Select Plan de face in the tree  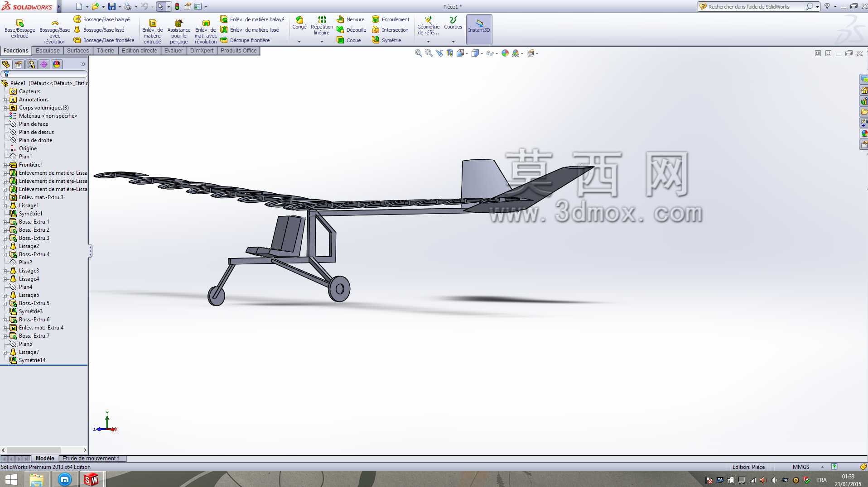(x=33, y=124)
